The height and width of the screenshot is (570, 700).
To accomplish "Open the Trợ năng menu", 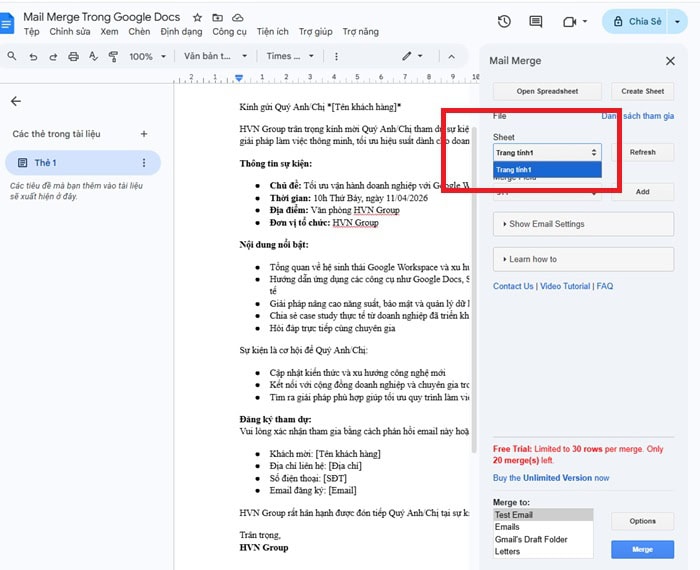I will click(x=361, y=32).
